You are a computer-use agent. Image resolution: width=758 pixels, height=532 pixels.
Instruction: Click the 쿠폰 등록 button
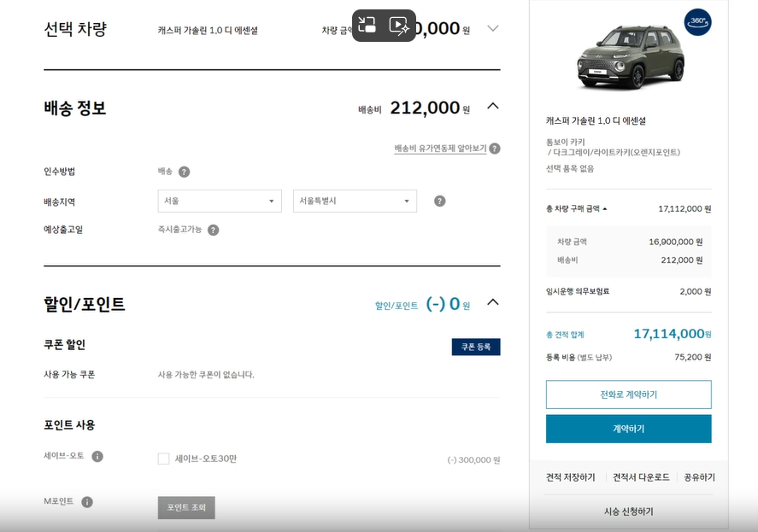click(476, 347)
